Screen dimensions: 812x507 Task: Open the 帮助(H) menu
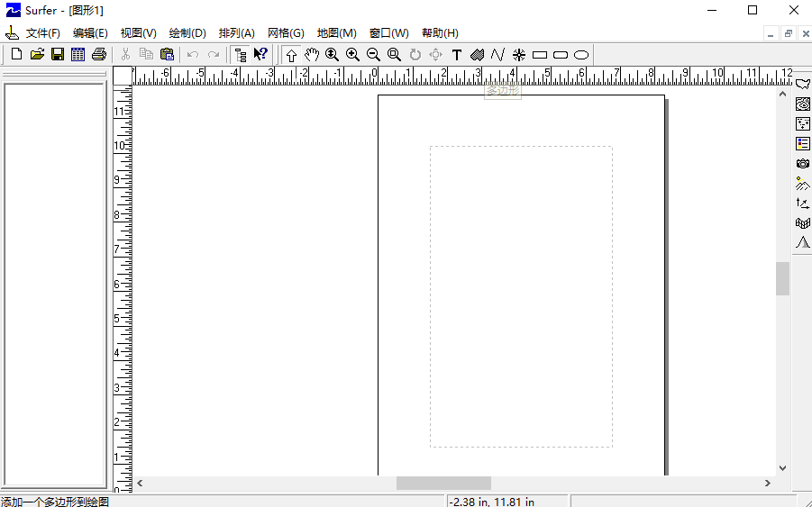coord(440,33)
